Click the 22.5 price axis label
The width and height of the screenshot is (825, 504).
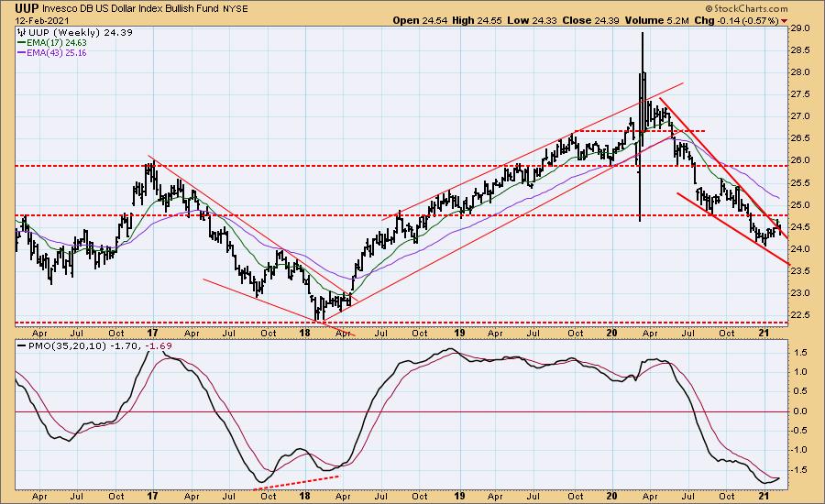click(x=800, y=315)
